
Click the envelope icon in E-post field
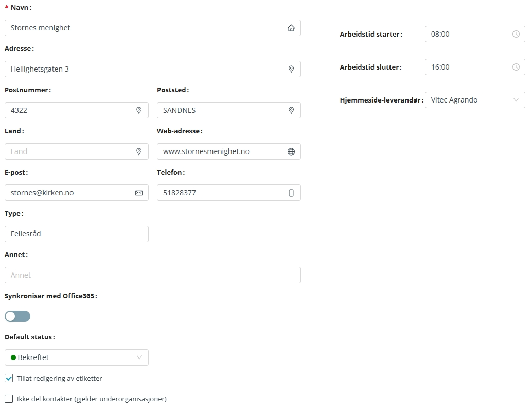coord(139,193)
